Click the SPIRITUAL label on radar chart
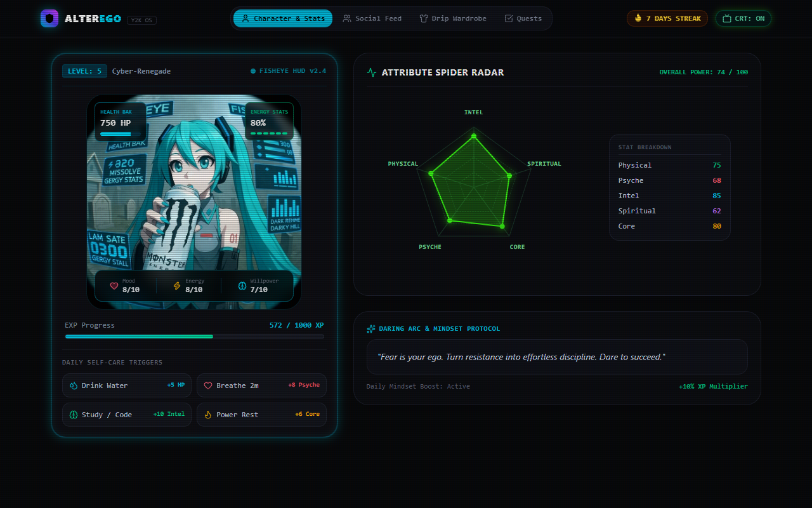The image size is (812, 508). (x=544, y=164)
